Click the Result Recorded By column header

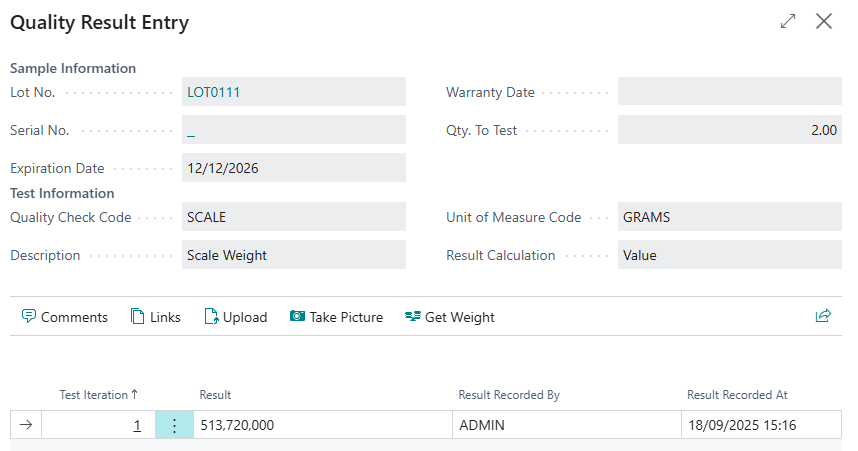pos(508,395)
